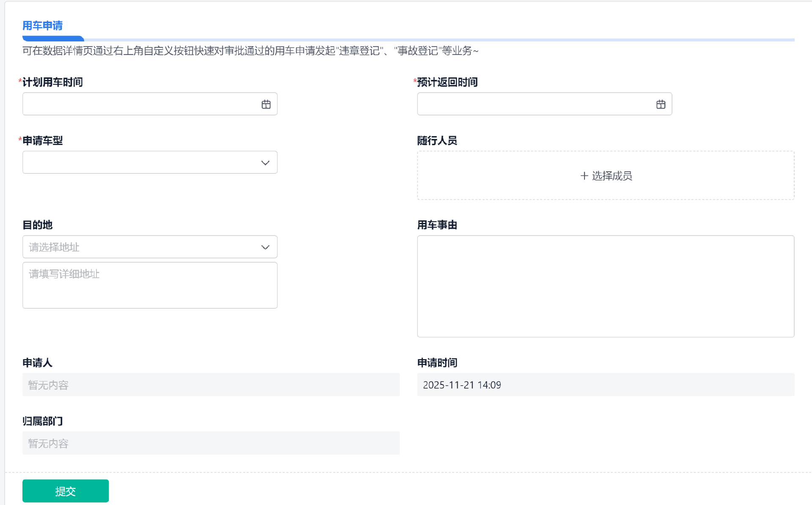
Task: Click the 申请人 read-only field
Action: (211, 385)
